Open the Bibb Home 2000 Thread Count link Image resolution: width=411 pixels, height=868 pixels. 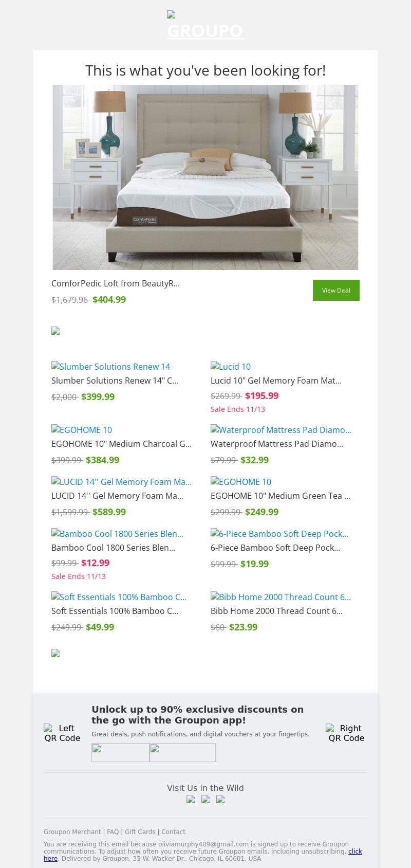281,597
